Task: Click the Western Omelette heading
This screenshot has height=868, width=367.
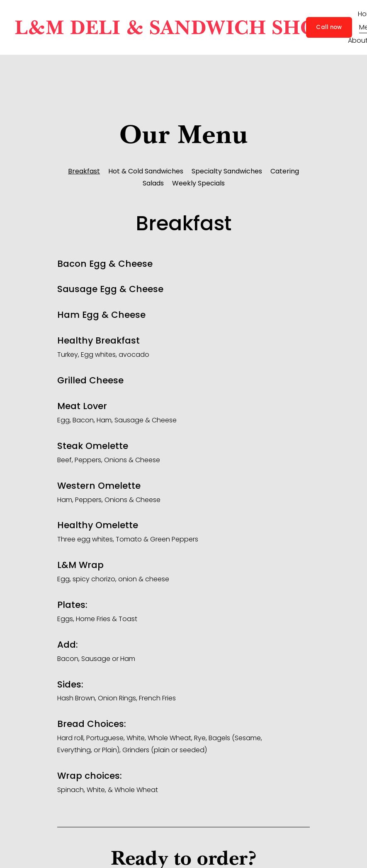Action: (x=99, y=486)
